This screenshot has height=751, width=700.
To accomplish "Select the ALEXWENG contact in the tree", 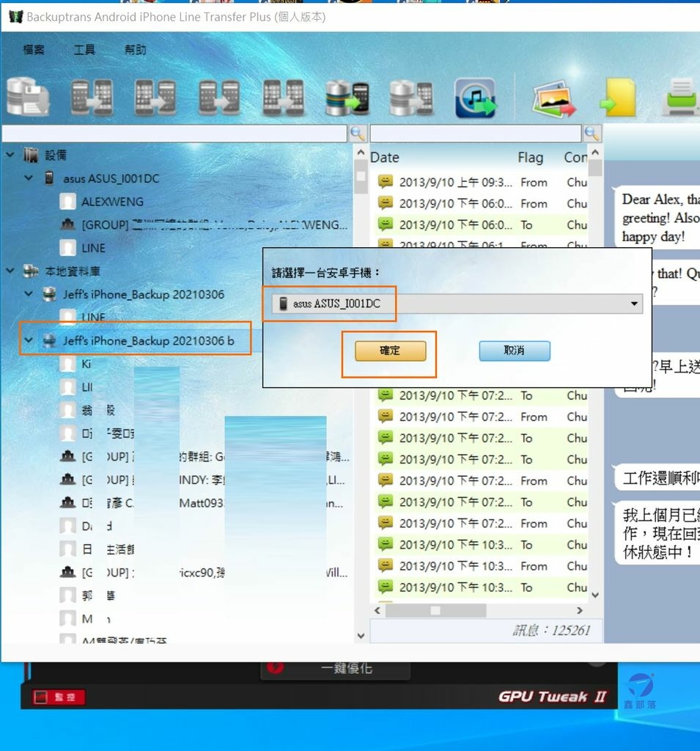I will pyautogui.click(x=113, y=202).
